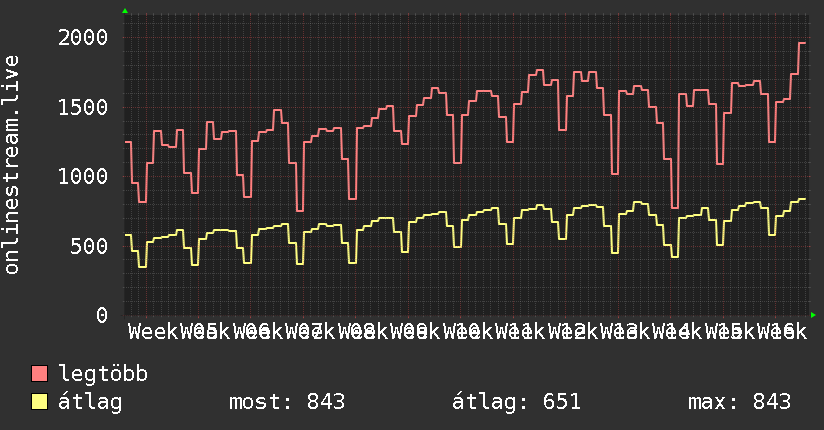Click the 'most: 843' statistic
Image resolution: width=824 pixels, height=430 pixels.
[x=287, y=402]
